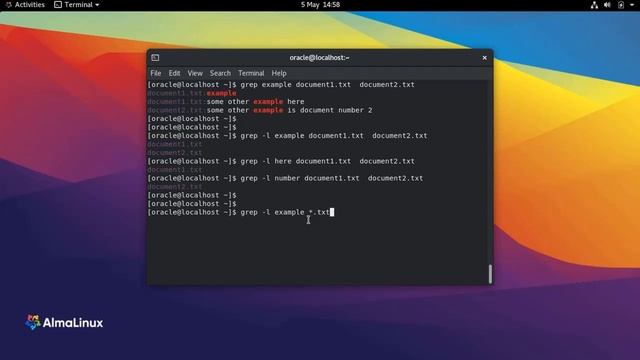Image resolution: width=640 pixels, height=360 pixels.
Task: Open the Edit menu
Action: coord(174,73)
